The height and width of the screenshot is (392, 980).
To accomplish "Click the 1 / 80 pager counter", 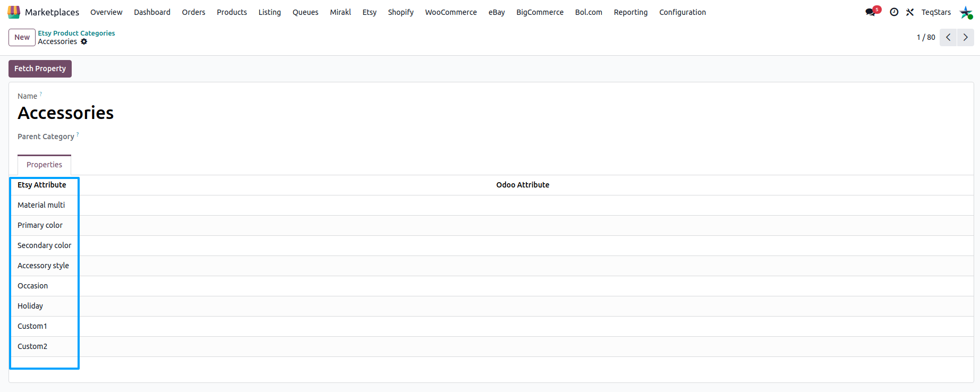I will coord(926,37).
